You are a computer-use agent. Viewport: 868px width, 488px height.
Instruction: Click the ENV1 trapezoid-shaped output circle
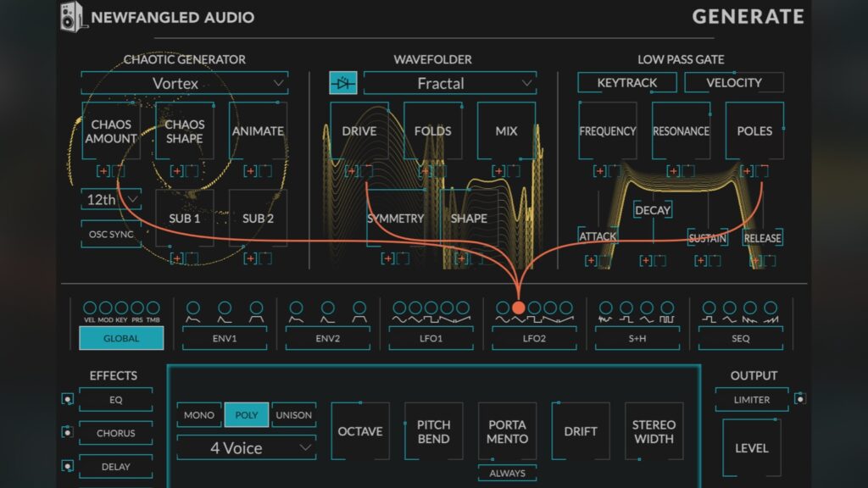[x=256, y=308]
